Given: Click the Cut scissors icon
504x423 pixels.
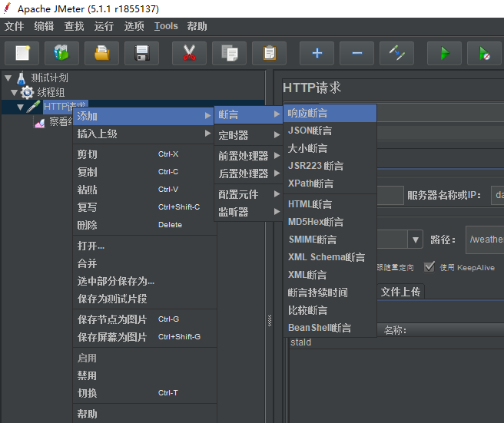Looking at the screenshot, I should tap(189, 53).
